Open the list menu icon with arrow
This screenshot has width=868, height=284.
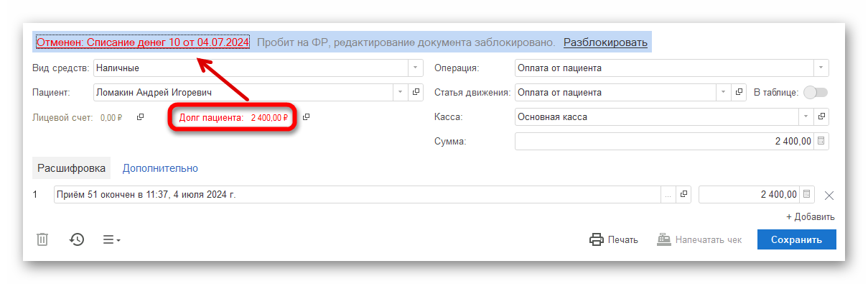tap(111, 239)
